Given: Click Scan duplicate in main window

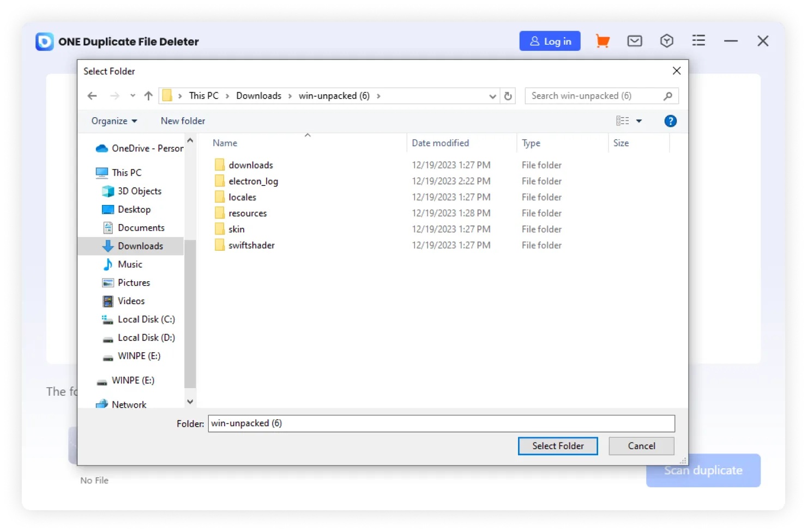Looking at the screenshot, I should 703,470.
